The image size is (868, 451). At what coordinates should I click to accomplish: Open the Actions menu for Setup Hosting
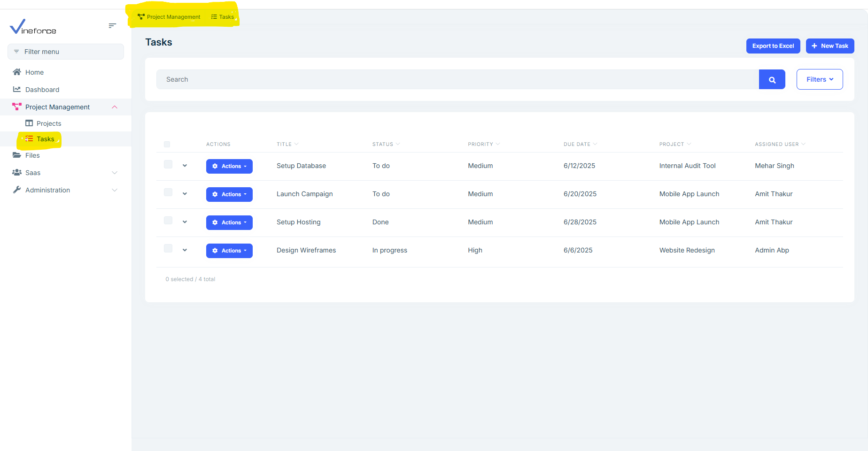pyautogui.click(x=229, y=222)
